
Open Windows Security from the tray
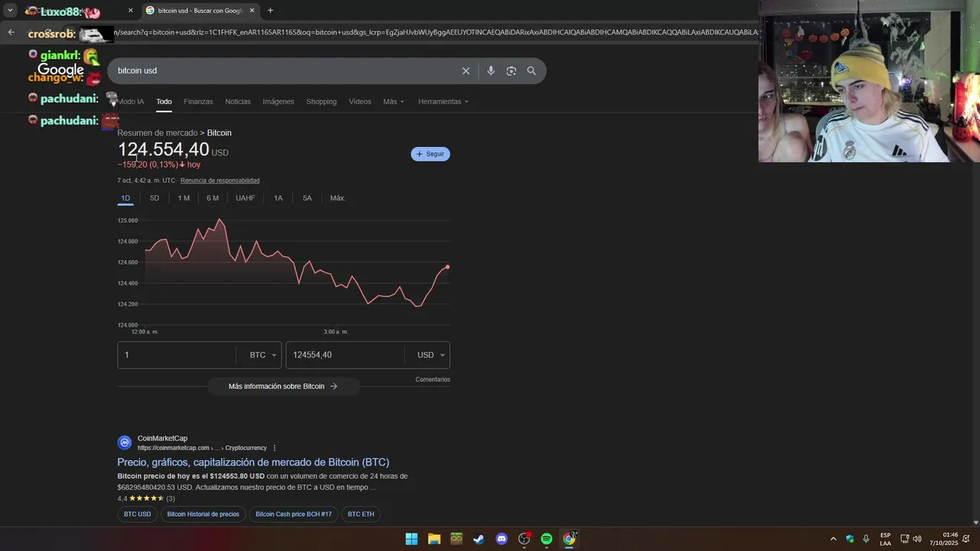pos(850,539)
